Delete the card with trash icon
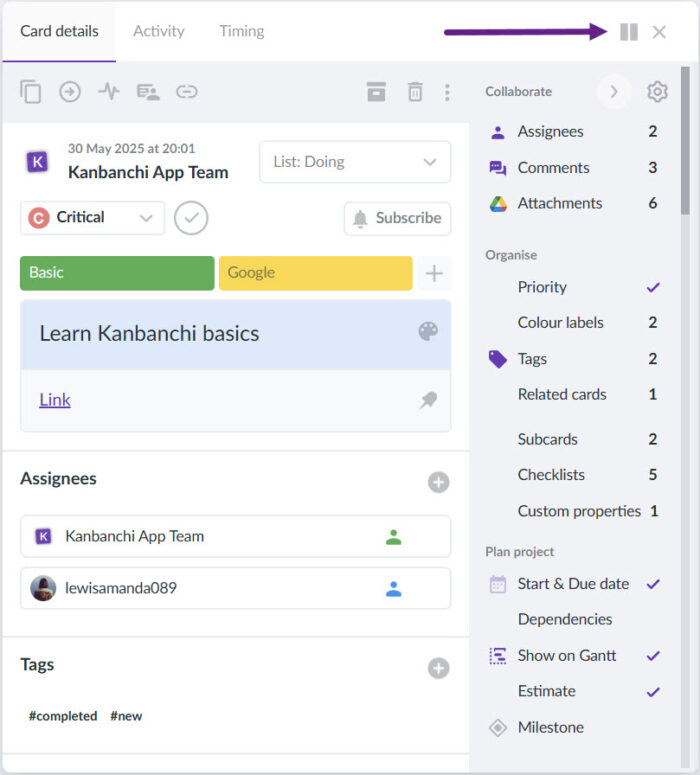 pyautogui.click(x=415, y=92)
